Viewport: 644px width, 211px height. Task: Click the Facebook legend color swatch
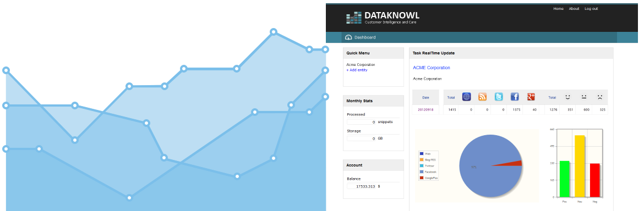(x=422, y=171)
